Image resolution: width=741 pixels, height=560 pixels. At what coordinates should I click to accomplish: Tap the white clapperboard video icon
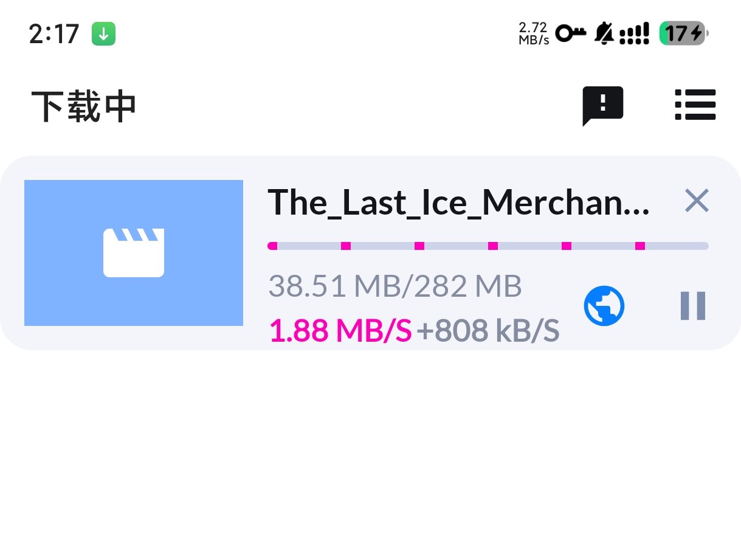coord(134,252)
